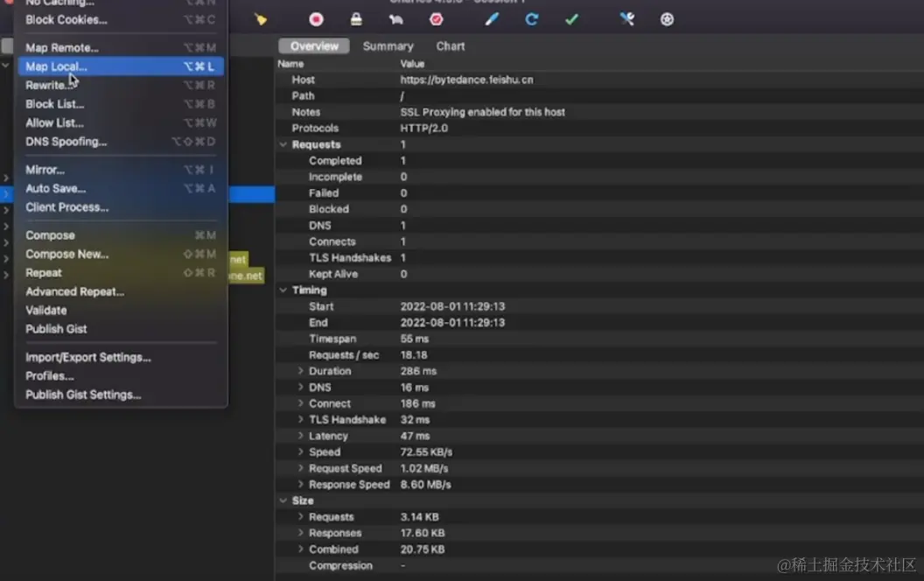The width and height of the screenshot is (924, 581).
Task: Click the blue repeat arrow icon
Action: 531,19
